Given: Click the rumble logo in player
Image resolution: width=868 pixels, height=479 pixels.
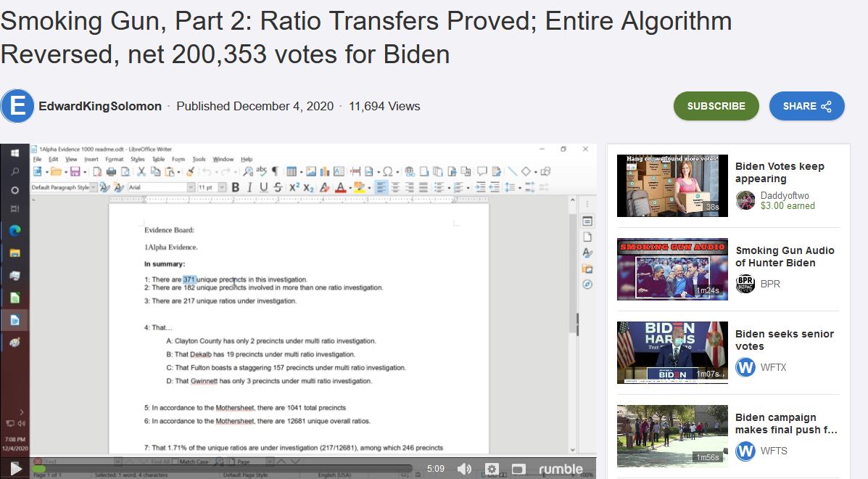Looking at the screenshot, I should click(x=561, y=469).
